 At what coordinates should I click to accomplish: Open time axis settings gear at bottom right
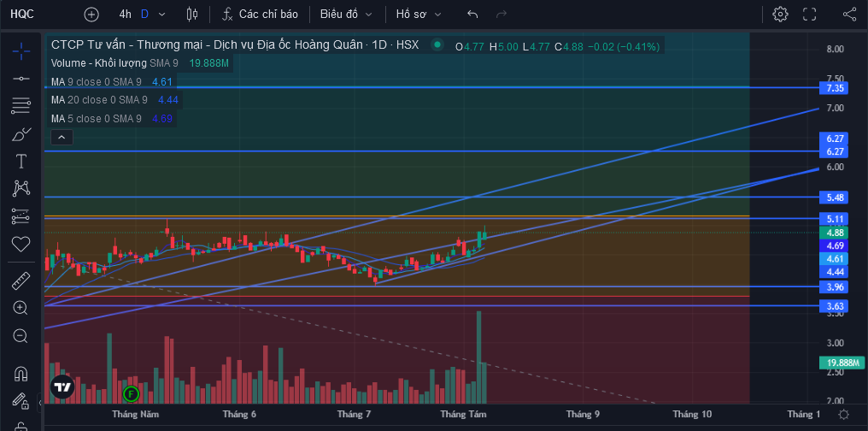(x=843, y=415)
